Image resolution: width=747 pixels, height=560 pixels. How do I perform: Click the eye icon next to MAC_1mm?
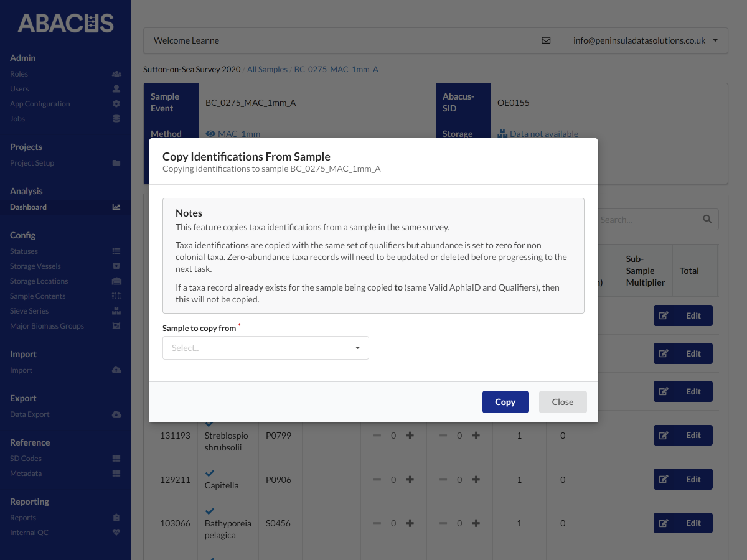(212, 133)
